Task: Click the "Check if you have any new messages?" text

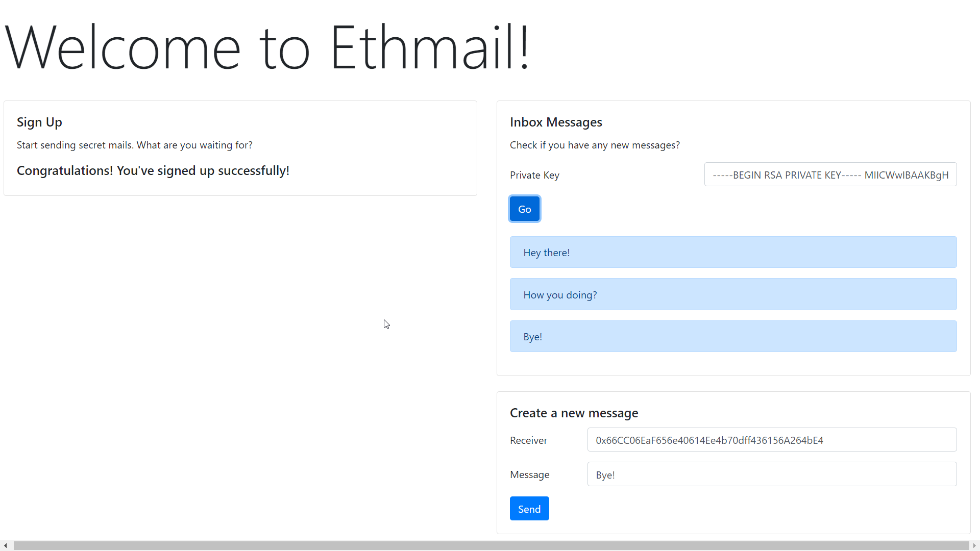Action: coord(594,145)
